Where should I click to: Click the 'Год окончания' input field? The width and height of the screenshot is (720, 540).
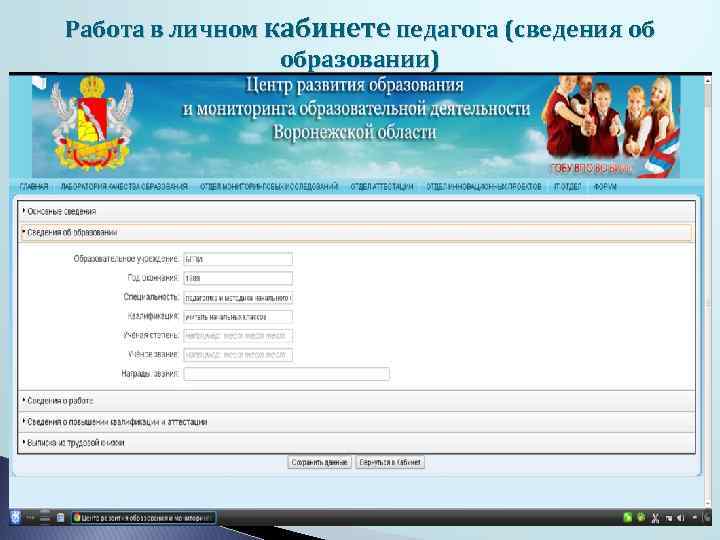pos(238,278)
